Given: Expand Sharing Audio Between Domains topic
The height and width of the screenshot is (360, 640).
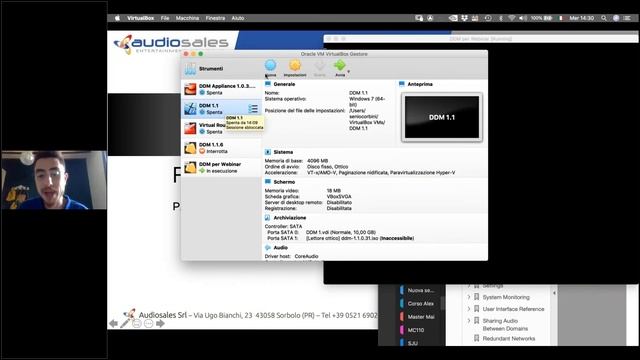Looking at the screenshot, I should point(469,321).
